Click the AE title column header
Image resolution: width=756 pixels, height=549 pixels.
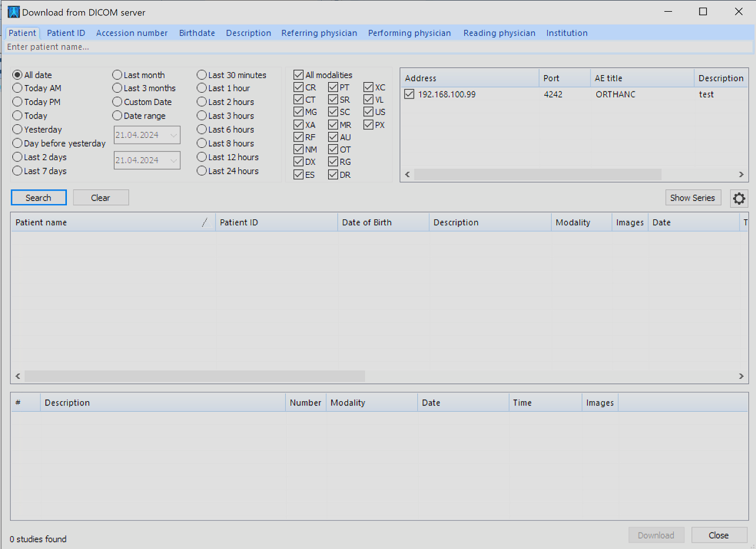[x=642, y=78]
